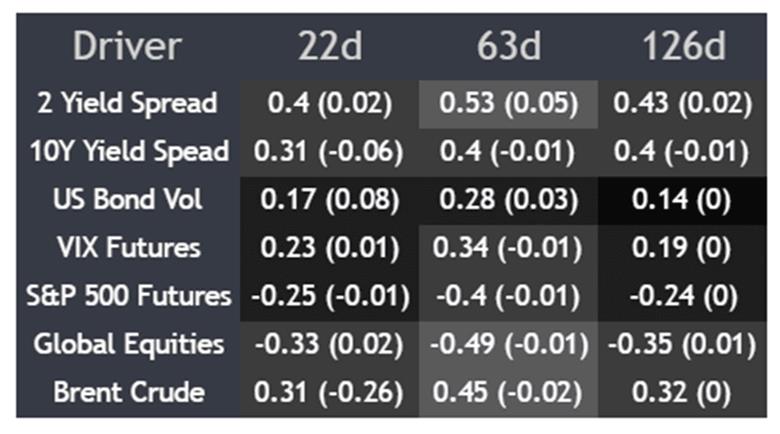Select the US Bond Vol row label
The width and height of the screenshot is (780, 434).
128,200
